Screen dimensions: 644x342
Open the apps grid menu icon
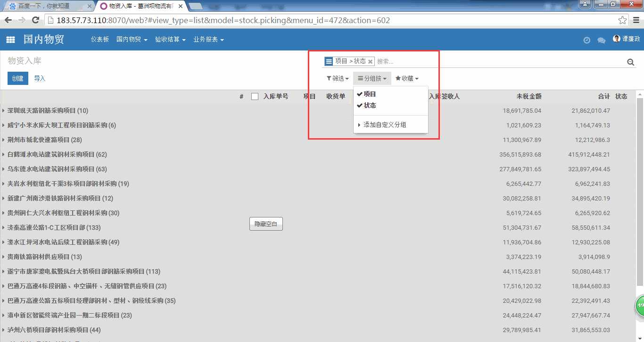pos(10,40)
